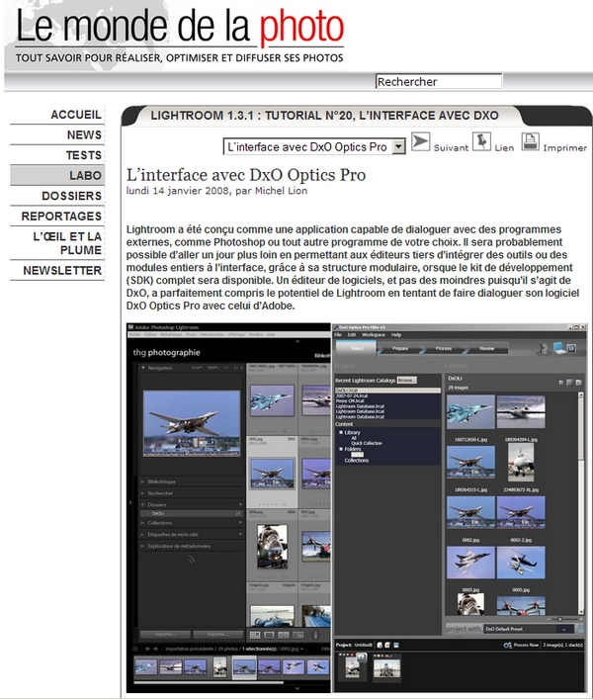The width and height of the screenshot is (593, 700).
Task: Switch to the Review tab in DxO
Action: coord(487,348)
